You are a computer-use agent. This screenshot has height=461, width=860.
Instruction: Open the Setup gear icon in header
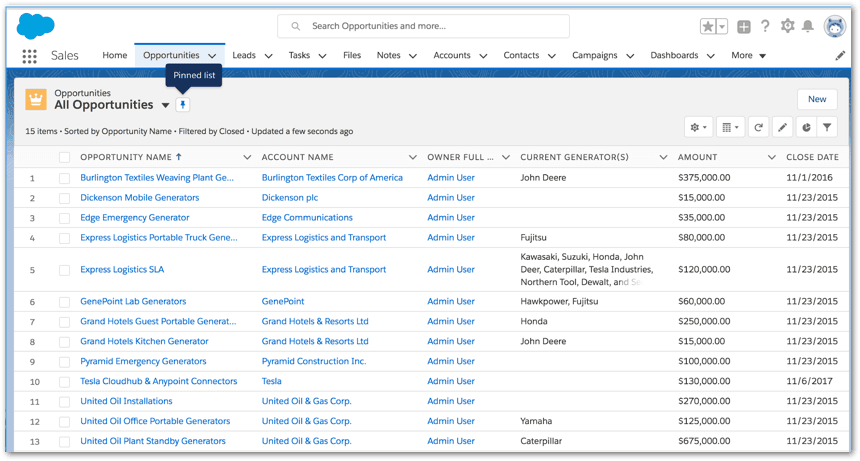point(788,27)
